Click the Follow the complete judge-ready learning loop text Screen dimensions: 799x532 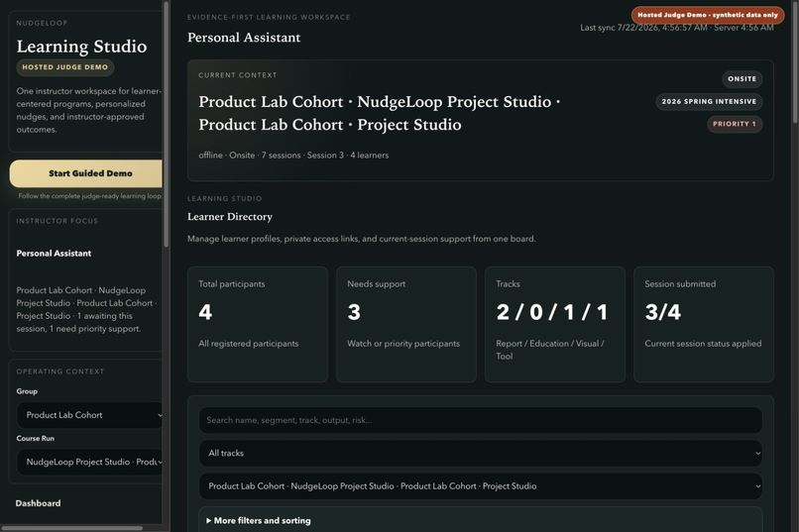point(89,196)
